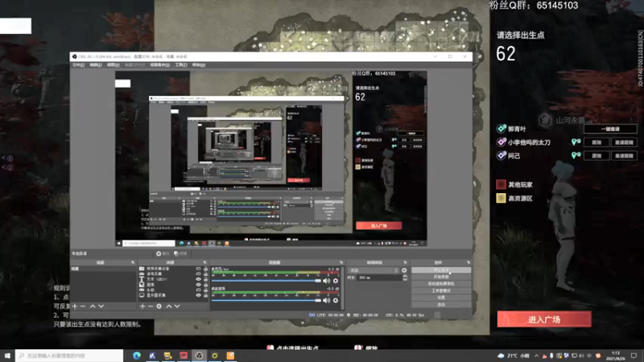Mute the 麦克风/Aux channel speaker

(327, 281)
